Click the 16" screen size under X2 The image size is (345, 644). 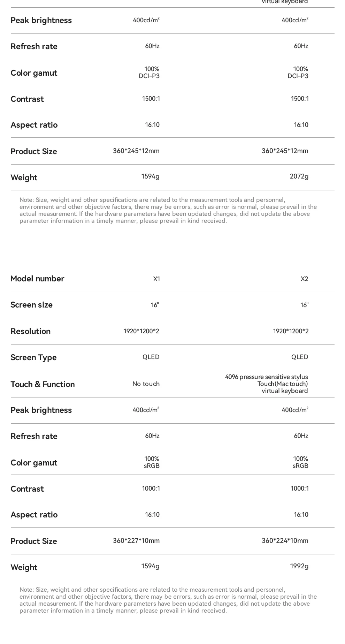304,305
